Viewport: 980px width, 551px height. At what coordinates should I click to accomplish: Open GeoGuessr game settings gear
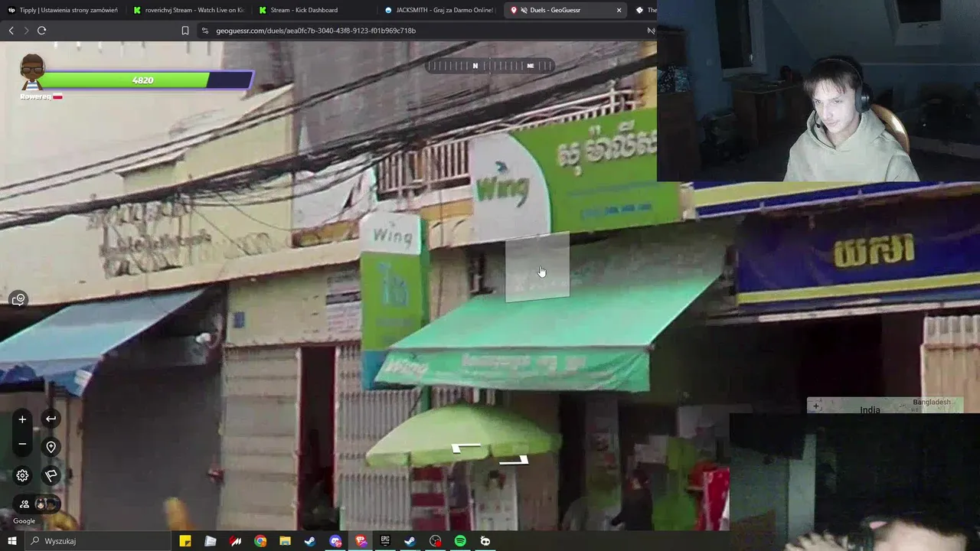click(x=22, y=475)
